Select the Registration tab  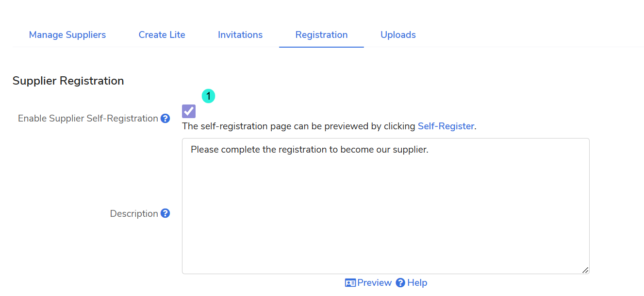click(x=321, y=35)
